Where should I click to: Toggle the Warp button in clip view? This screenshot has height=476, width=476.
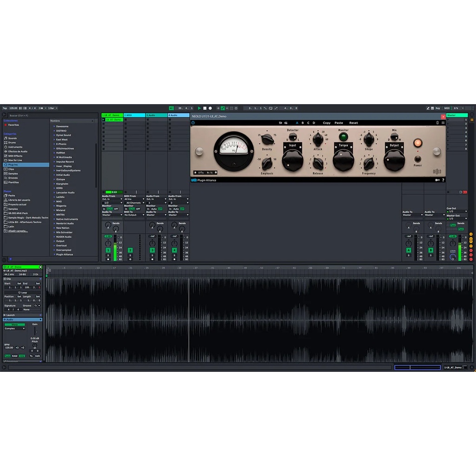point(14,324)
